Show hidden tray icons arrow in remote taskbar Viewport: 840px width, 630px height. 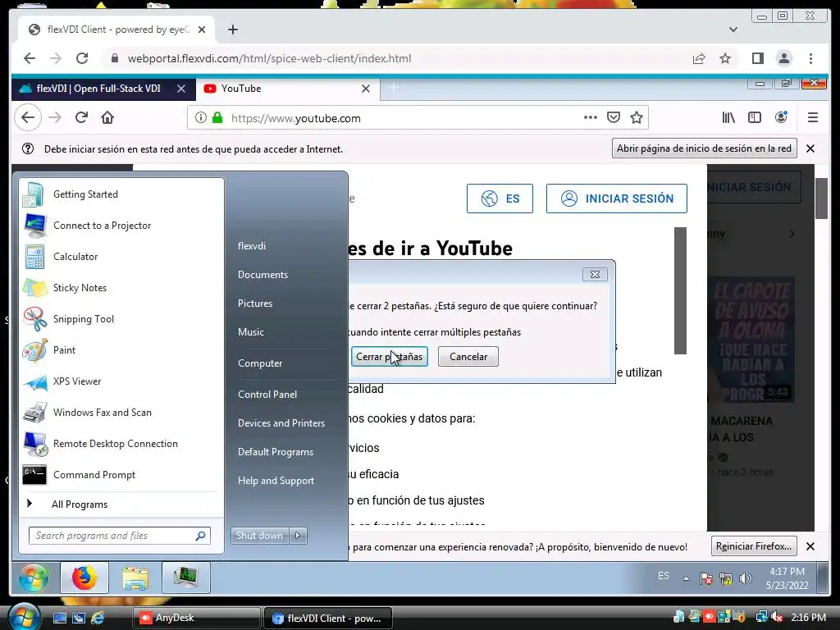686,578
